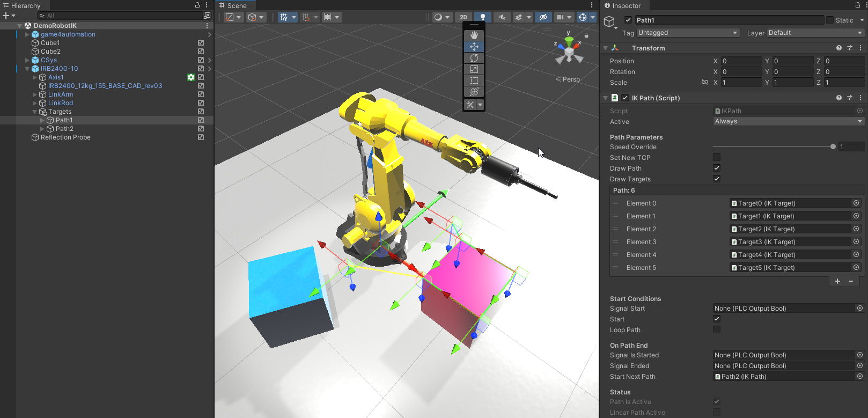Open Transform component preset selector

point(850,48)
